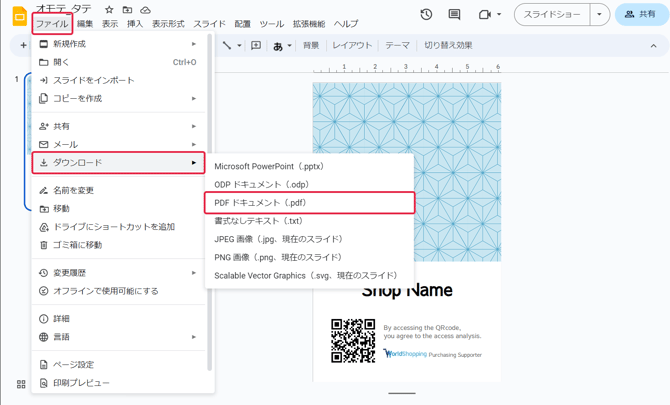Open the slideshow dropdown arrow

point(599,15)
